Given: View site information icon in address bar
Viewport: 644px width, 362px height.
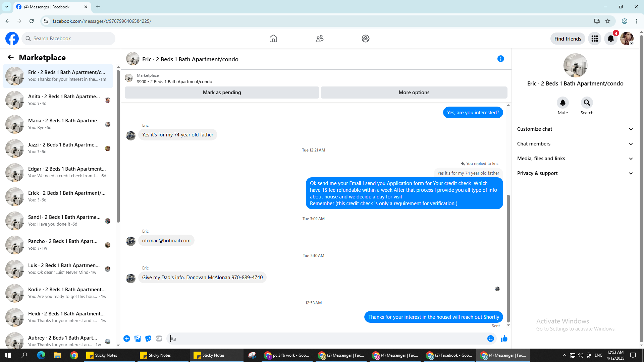Looking at the screenshot, I should (46, 21).
